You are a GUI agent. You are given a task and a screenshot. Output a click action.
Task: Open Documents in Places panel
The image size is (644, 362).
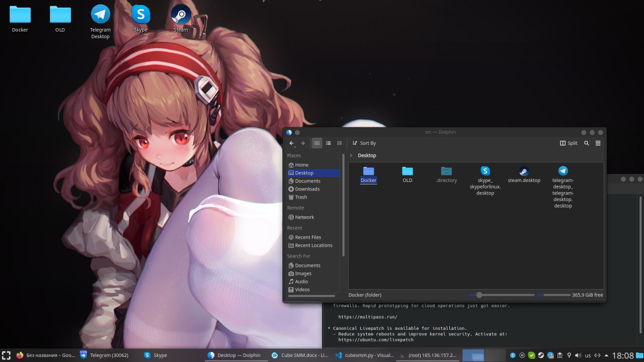point(313,181)
